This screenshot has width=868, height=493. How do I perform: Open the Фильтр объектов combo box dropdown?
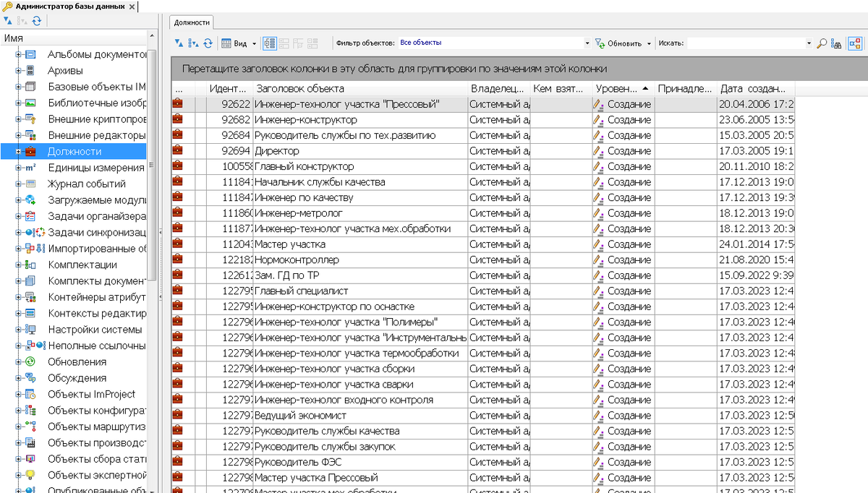pyautogui.click(x=587, y=43)
